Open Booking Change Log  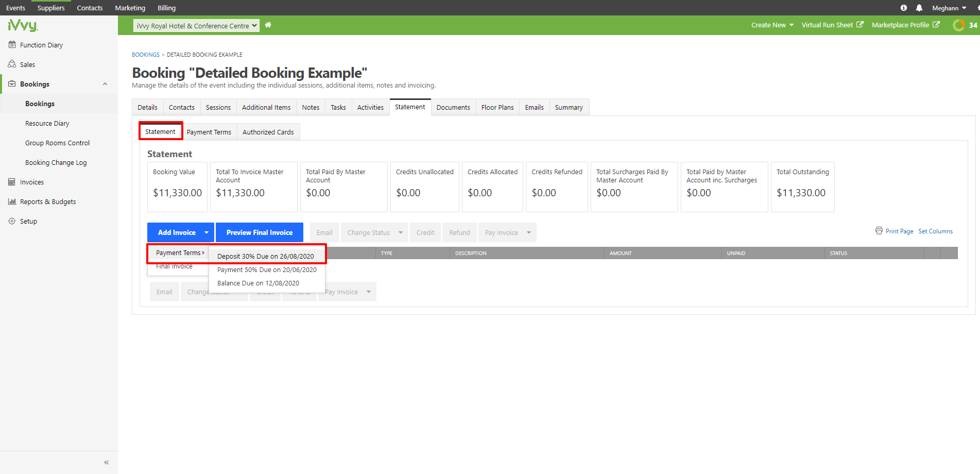point(56,162)
